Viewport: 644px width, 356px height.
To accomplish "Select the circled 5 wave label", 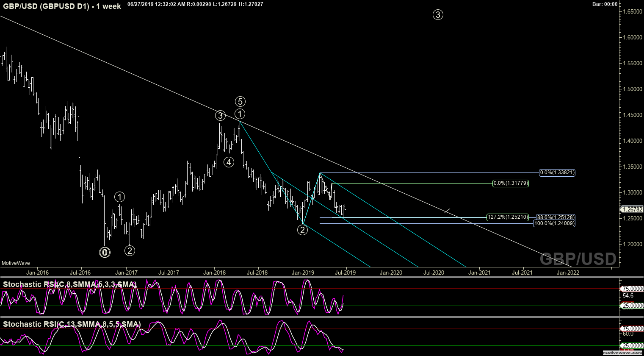I will click(x=240, y=101).
